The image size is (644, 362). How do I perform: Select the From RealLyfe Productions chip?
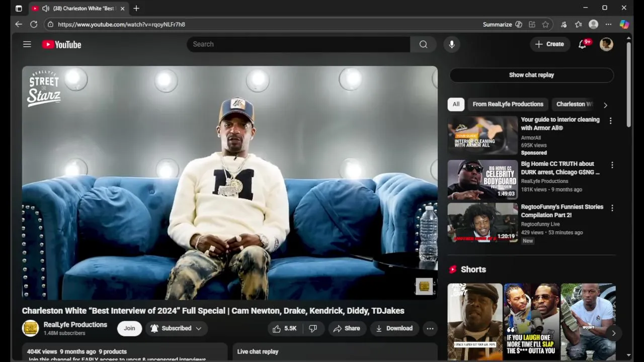pos(508,104)
